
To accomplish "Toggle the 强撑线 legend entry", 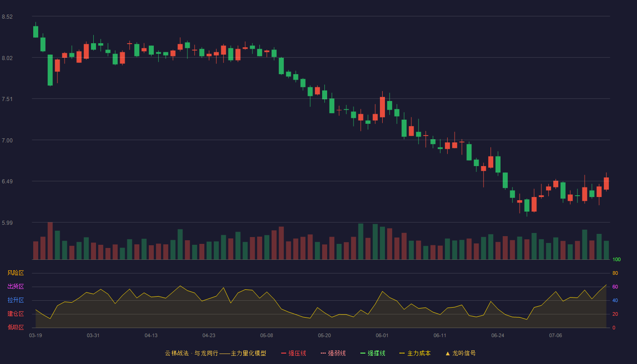I will pyautogui.click(x=373, y=353).
